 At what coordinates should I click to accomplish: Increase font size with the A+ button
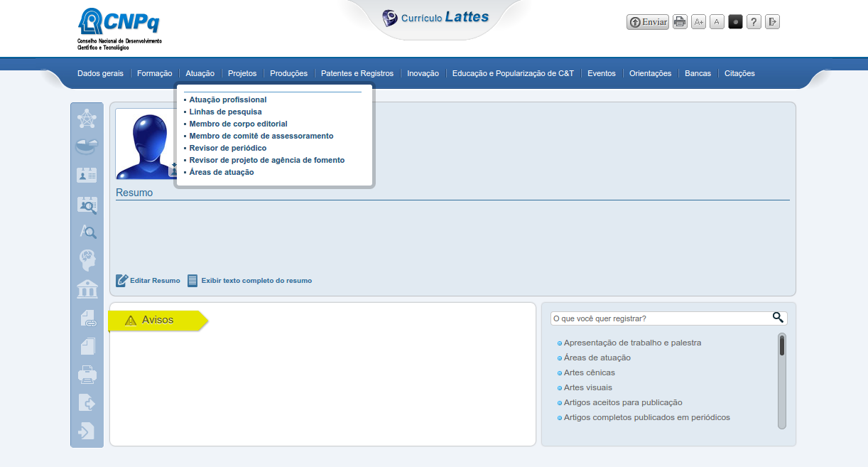pos(698,22)
